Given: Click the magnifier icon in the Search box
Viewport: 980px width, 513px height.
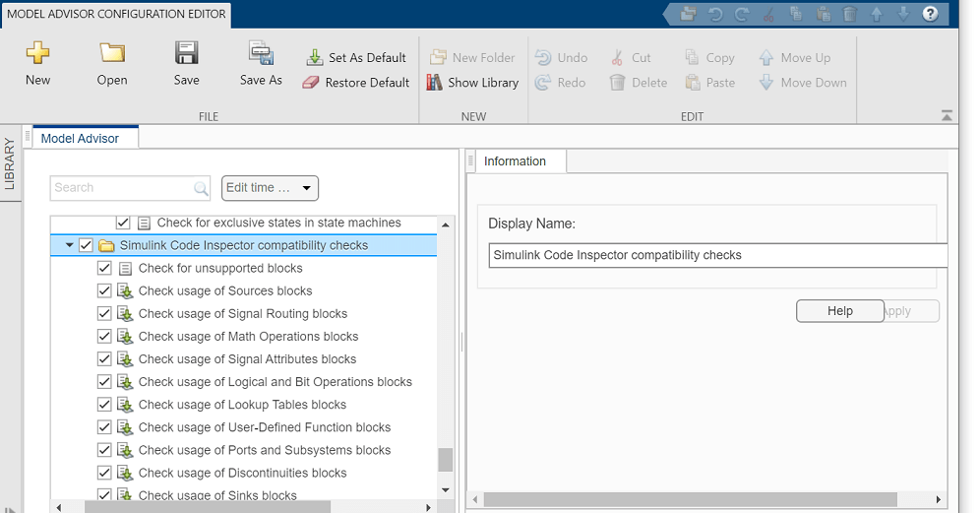Looking at the screenshot, I should 201,188.
